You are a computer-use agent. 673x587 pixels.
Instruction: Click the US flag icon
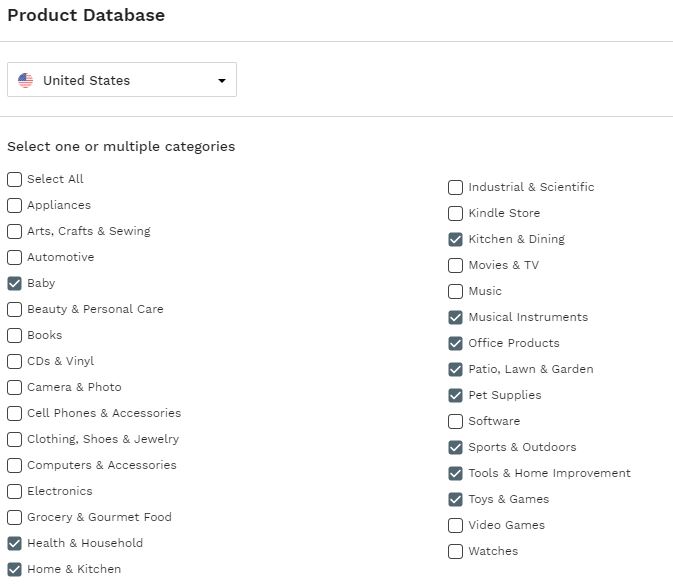pos(25,80)
